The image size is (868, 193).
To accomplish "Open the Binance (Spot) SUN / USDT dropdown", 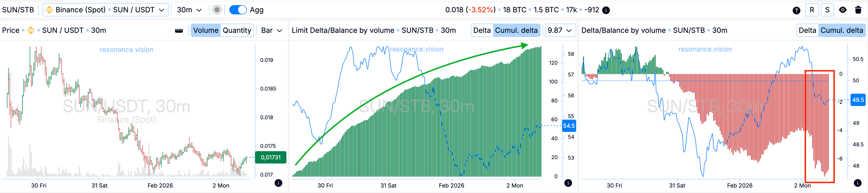I will tap(105, 10).
